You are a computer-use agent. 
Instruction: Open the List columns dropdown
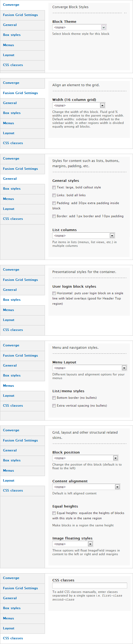tap(84, 236)
